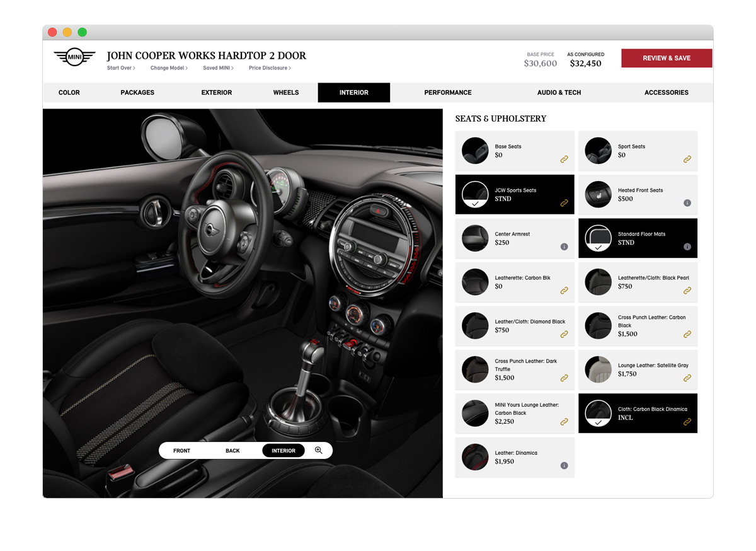Click link icon on Leatherette/Cloth: Black Pearl
This screenshot has height=551, width=756.
tap(687, 291)
